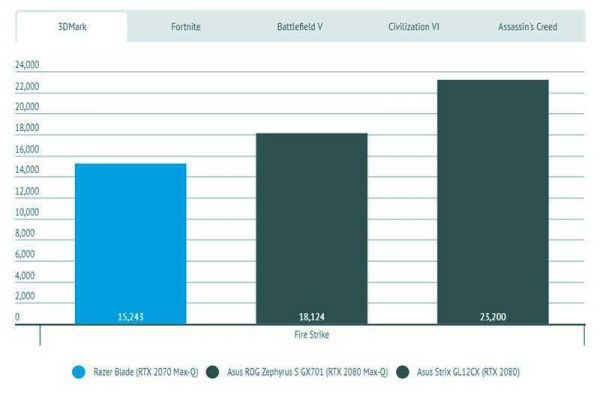The height and width of the screenshot is (393, 600).
Task: Click the 24,000 y-axis label
Action: point(27,65)
